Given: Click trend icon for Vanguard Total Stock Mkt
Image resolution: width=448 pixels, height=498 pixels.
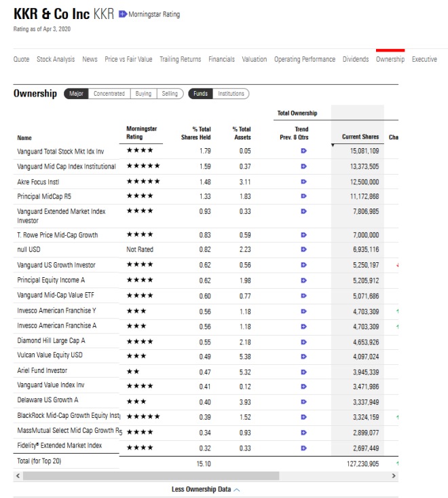Looking at the screenshot, I should coord(303,151).
